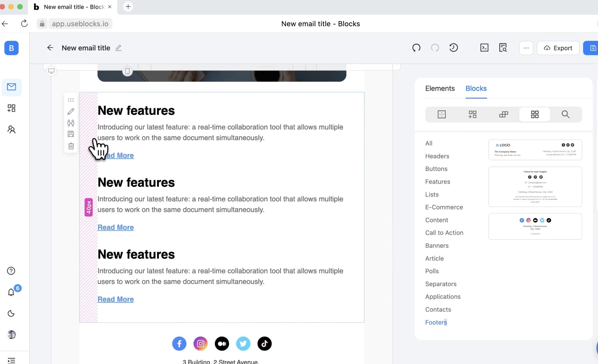Select the colorful social icons footer thumbnail

pos(535,226)
